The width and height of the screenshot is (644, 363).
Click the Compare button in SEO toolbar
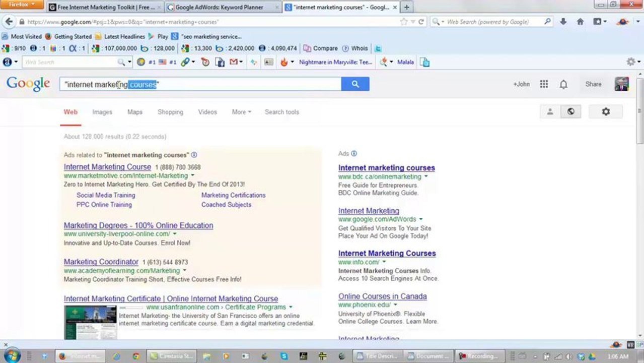click(x=320, y=48)
